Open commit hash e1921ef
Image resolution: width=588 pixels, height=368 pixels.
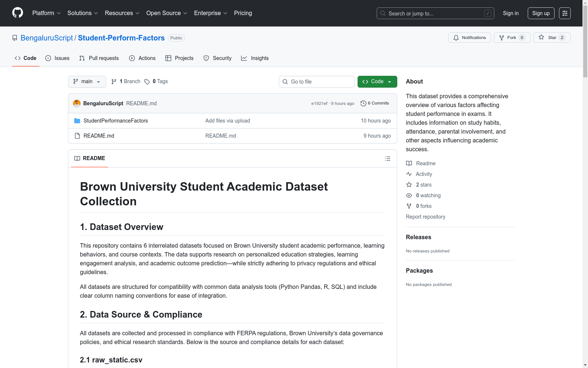tap(319, 103)
